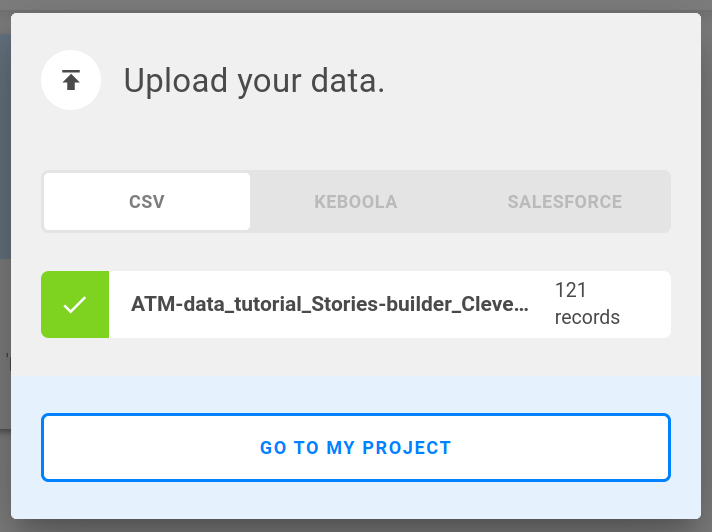
Task: Click the upload arrow icon
Action: pyautogui.click(x=71, y=80)
